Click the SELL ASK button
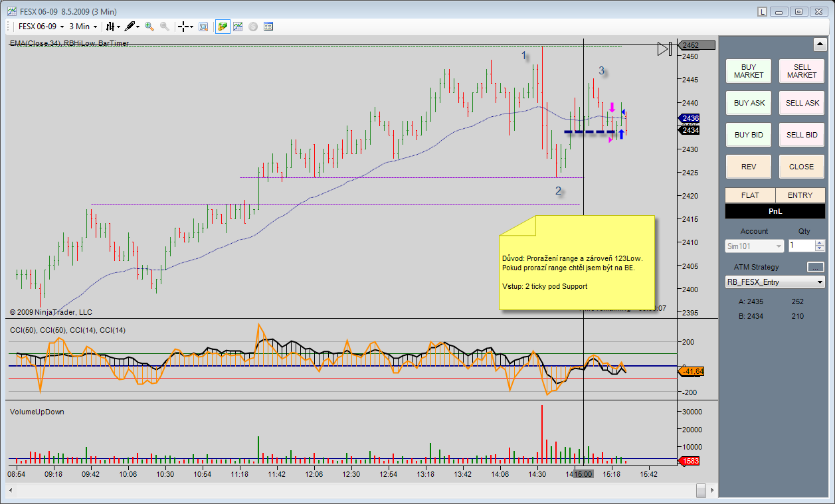The image size is (835, 504). [802, 103]
